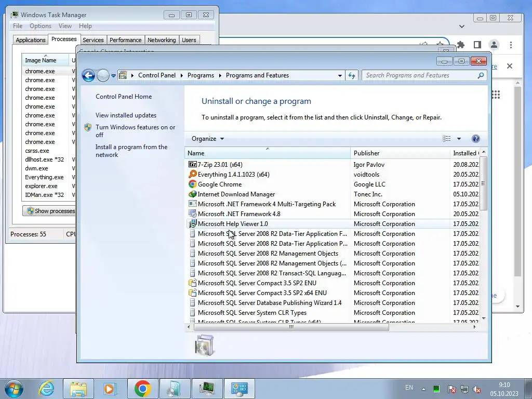The width and height of the screenshot is (532, 399).
Task: Open Task Manager View menu
Action: (x=65, y=26)
